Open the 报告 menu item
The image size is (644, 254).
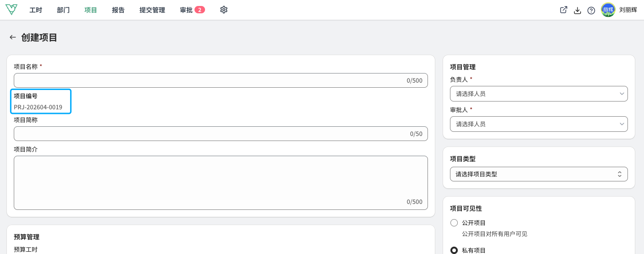tap(118, 10)
